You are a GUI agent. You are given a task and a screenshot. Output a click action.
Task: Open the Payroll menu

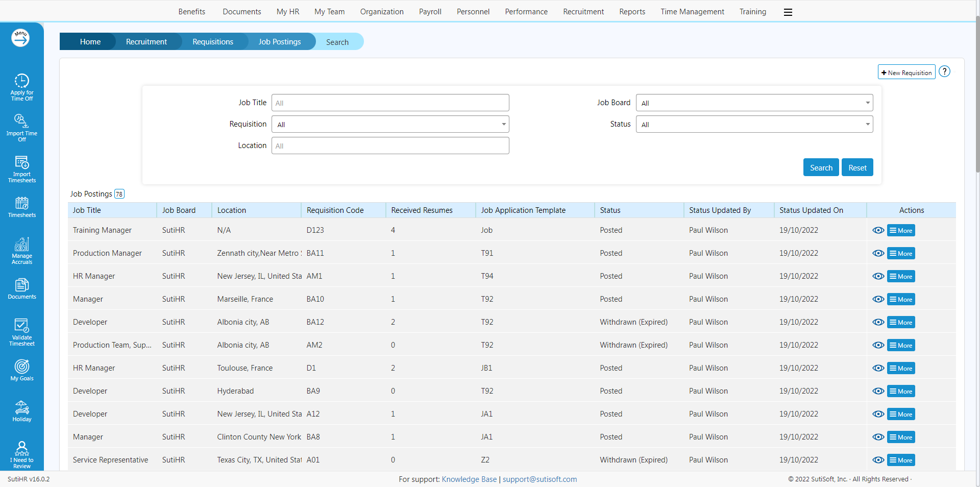tap(430, 12)
